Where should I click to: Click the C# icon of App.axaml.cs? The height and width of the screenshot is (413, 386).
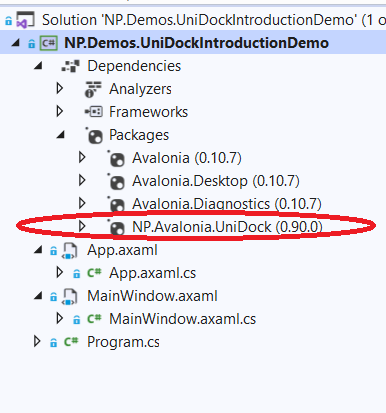[94, 273]
